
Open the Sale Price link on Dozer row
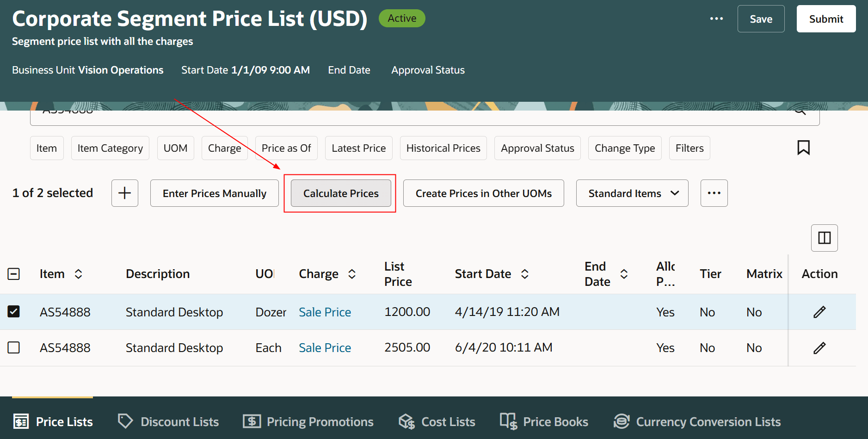coord(325,312)
